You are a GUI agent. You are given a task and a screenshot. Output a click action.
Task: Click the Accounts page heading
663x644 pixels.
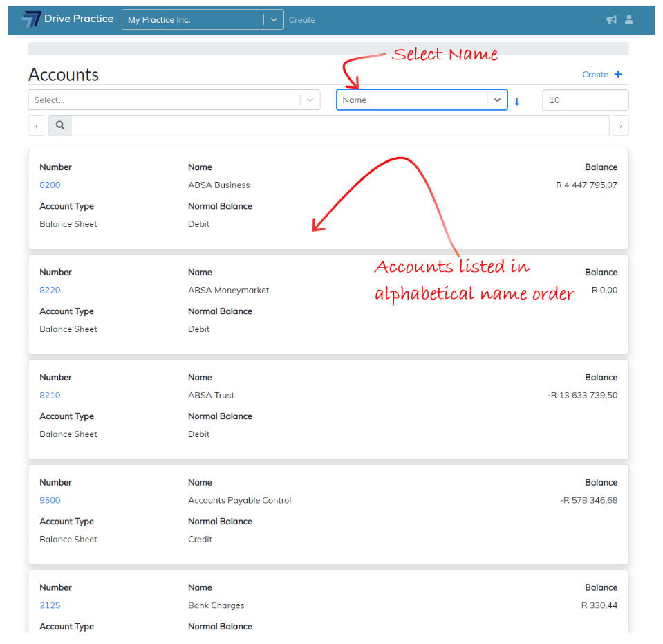[64, 75]
